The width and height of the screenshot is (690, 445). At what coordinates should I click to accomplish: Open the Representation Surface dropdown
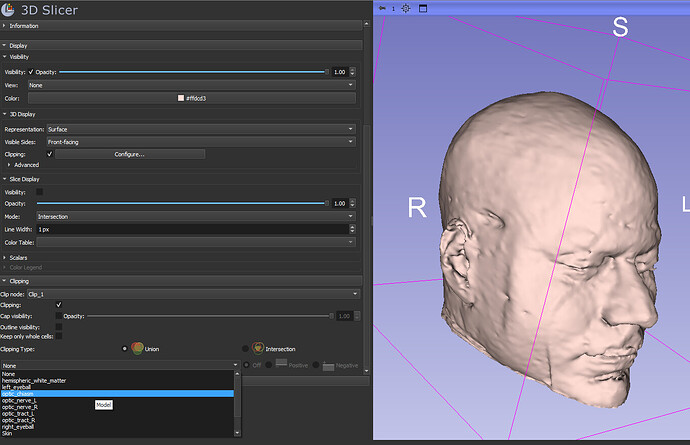(x=199, y=129)
